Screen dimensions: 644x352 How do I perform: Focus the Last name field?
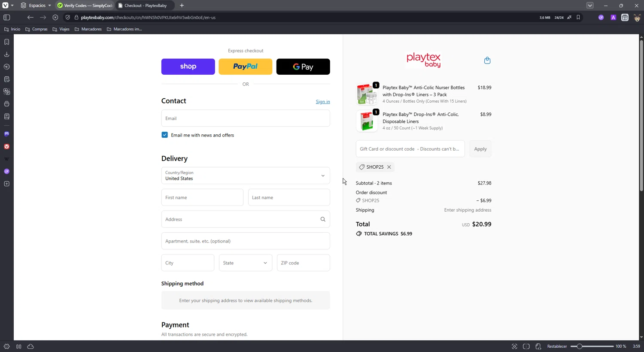[x=289, y=197]
